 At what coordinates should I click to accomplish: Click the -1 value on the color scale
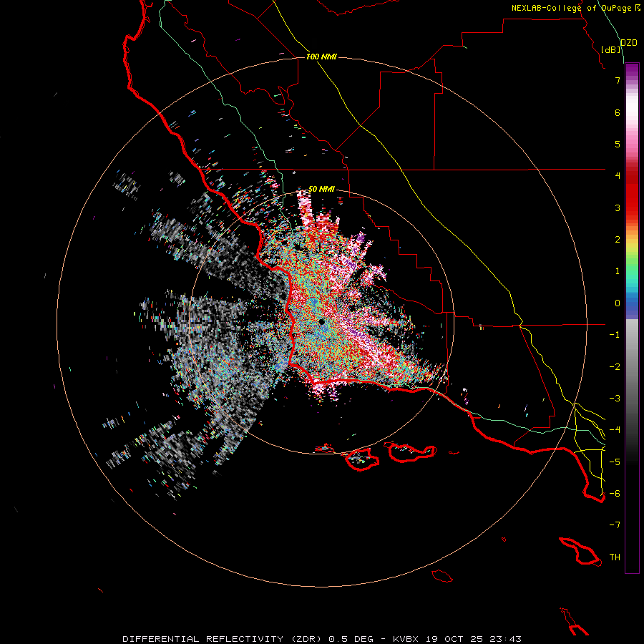click(x=615, y=335)
